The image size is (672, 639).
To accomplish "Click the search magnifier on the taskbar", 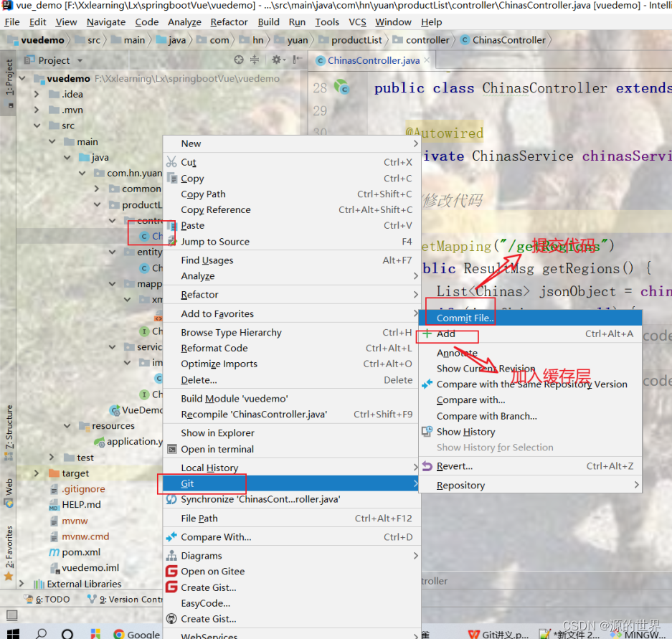I will pos(41,634).
